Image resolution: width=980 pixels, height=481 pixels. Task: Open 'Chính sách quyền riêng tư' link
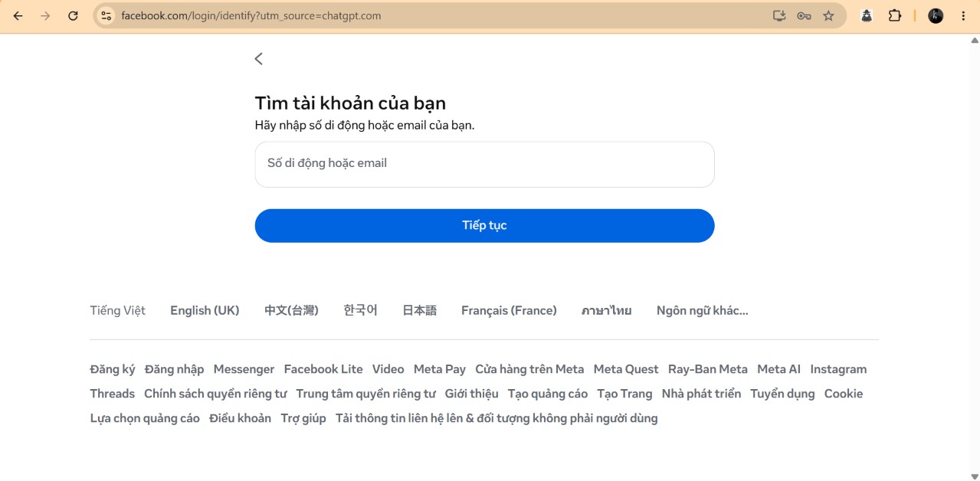tap(215, 394)
